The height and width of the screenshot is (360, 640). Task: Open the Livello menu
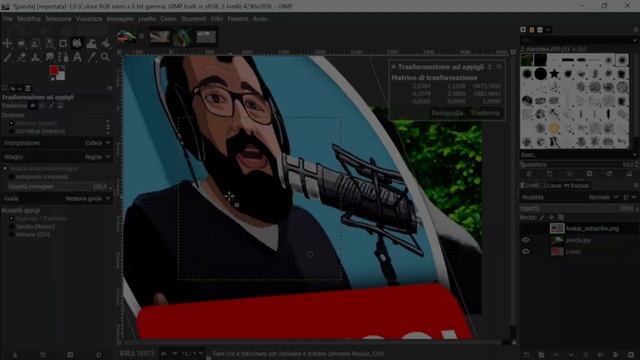pos(147,19)
